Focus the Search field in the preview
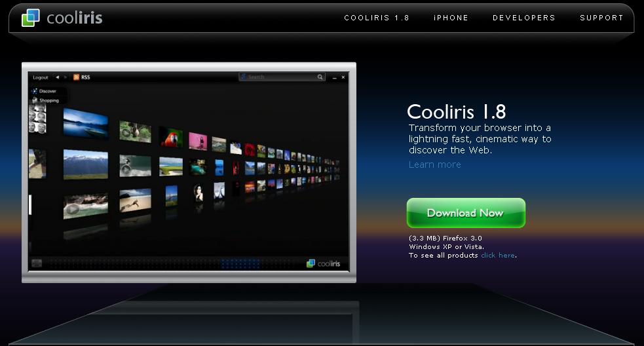644x346 pixels. 282,77
